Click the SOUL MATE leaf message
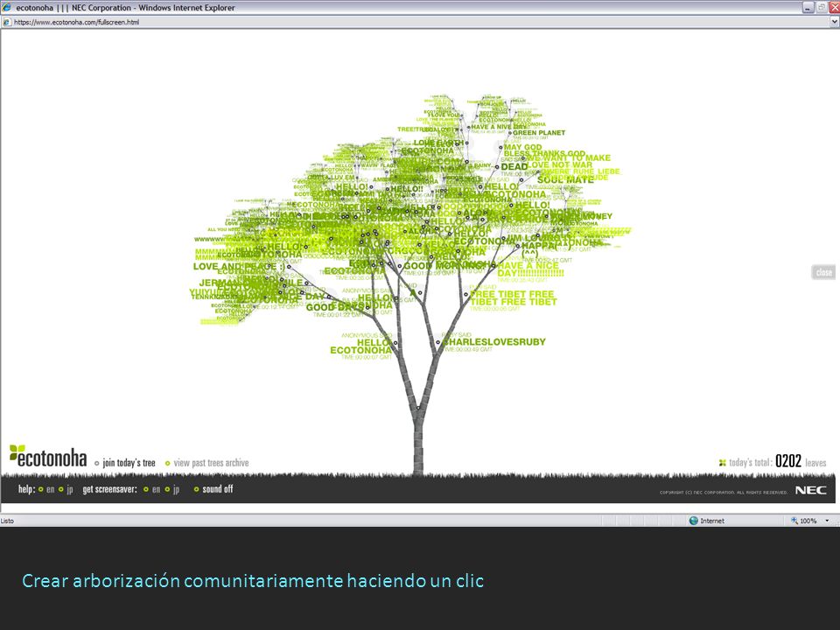840x630 pixels. [566, 180]
